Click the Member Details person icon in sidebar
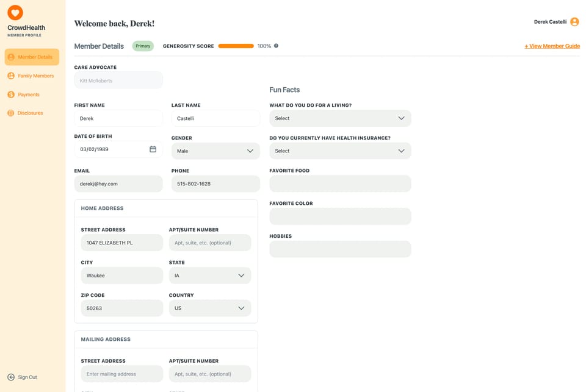The height and width of the screenshot is (392, 586). 11,57
